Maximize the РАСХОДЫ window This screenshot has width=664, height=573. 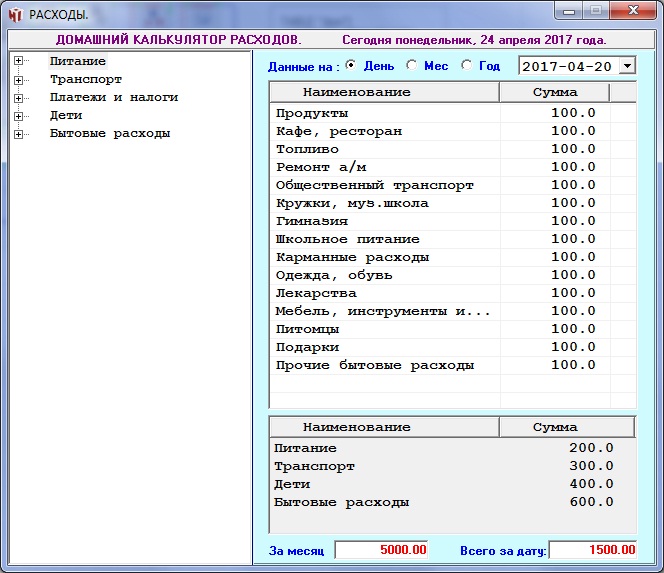pos(596,11)
